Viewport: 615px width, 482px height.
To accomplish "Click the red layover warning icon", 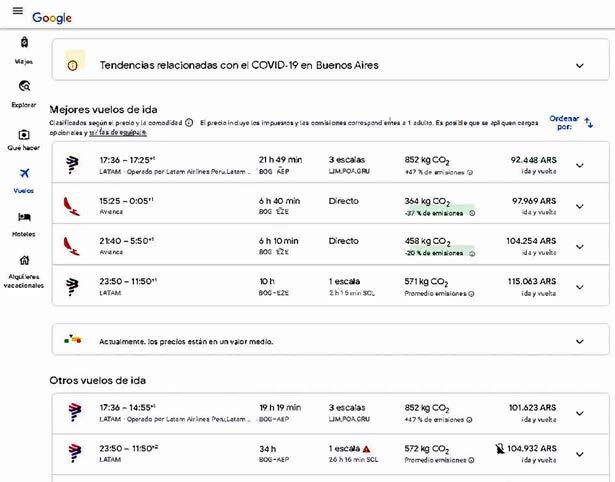I will coord(367,448).
